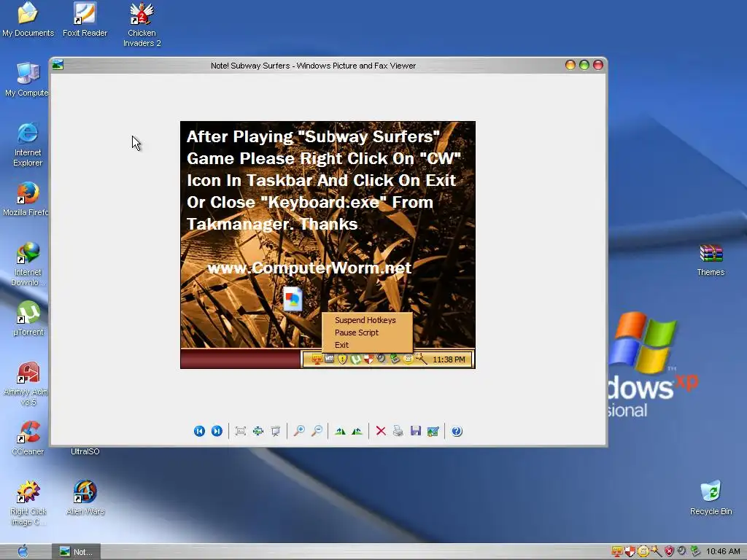Save a copy using floppy icon
The width and height of the screenshot is (747, 560).
coord(415,431)
